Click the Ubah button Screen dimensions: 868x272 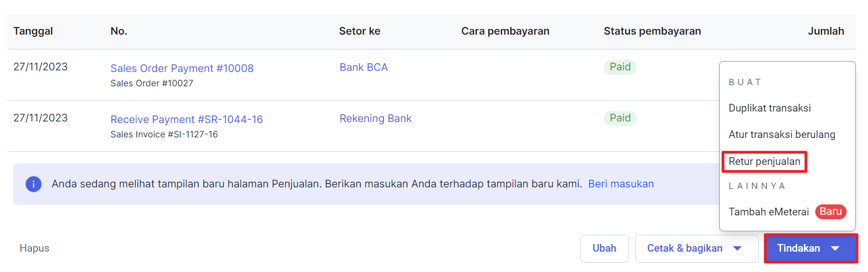[x=604, y=248]
